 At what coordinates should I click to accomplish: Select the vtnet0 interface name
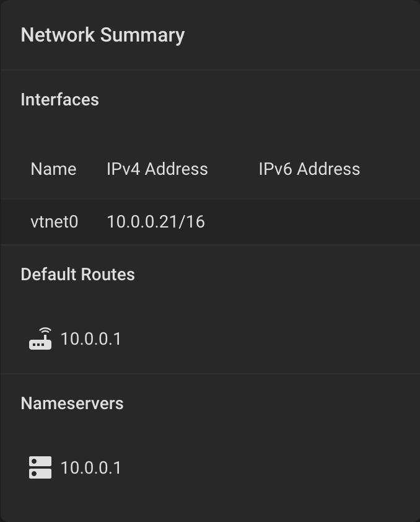tap(54, 221)
